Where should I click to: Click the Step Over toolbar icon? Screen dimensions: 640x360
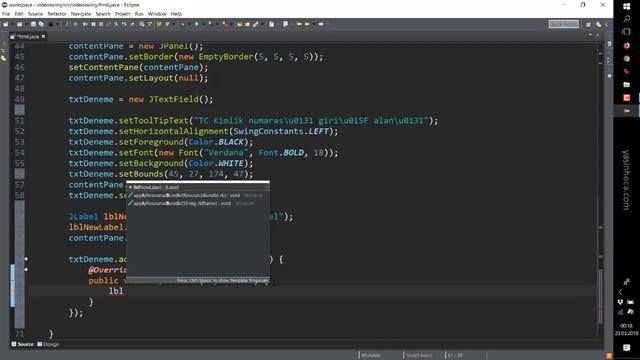124,24
